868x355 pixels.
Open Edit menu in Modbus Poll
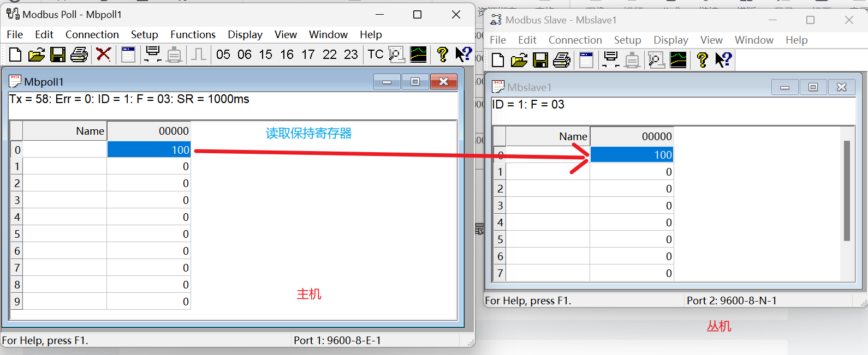pyautogui.click(x=44, y=34)
